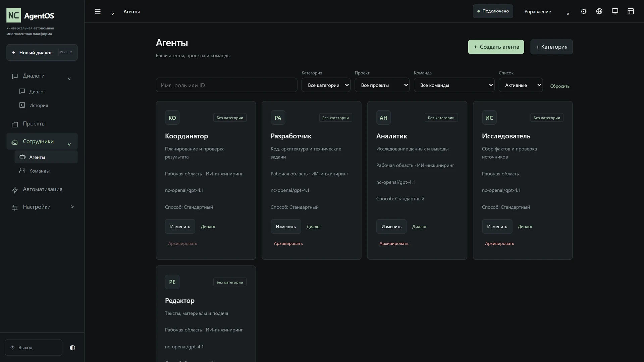
Task: Click the monitor display icon in header
Action: coord(615,11)
